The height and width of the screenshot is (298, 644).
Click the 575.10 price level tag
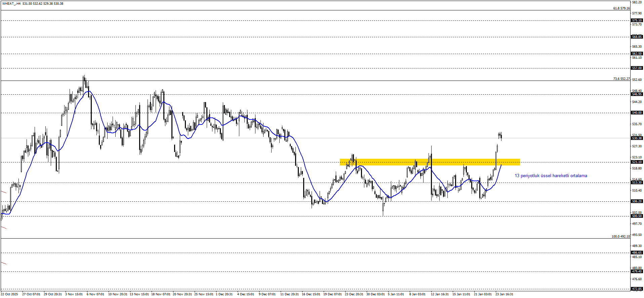(x=637, y=20)
